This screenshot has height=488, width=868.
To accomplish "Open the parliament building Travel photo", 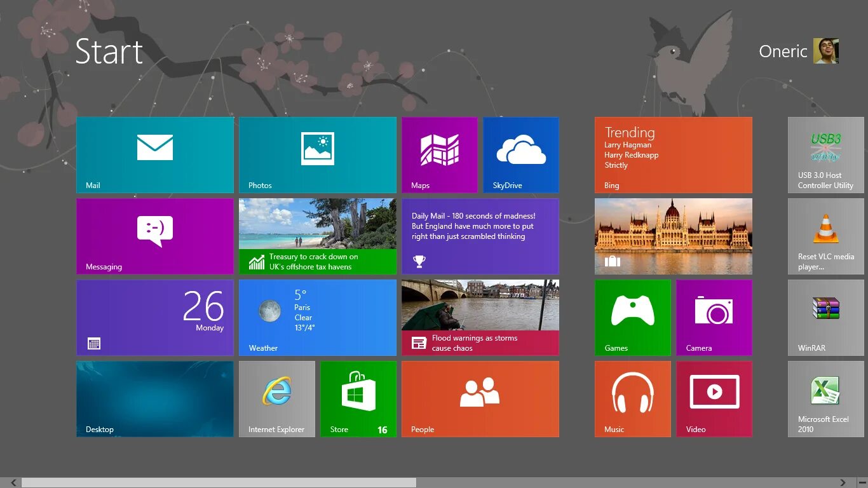I will point(674,236).
